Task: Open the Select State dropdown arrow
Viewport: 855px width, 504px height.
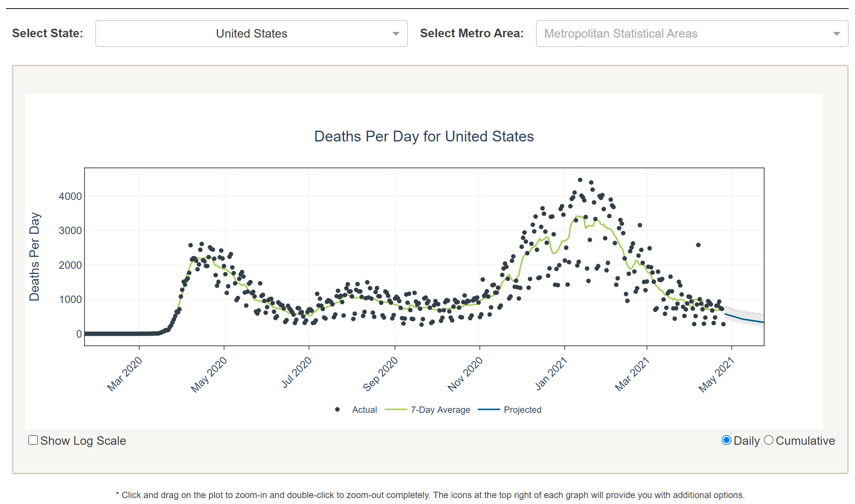Action: click(396, 34)
